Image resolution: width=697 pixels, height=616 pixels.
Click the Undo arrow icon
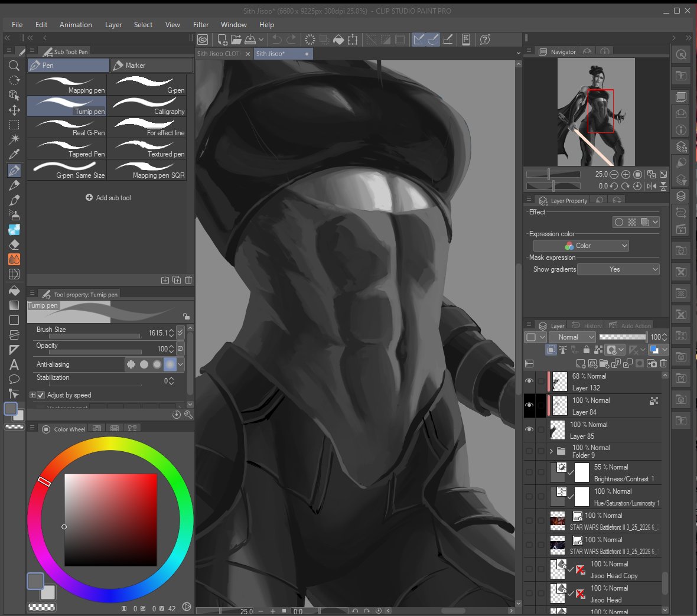(x=276, y=40)
